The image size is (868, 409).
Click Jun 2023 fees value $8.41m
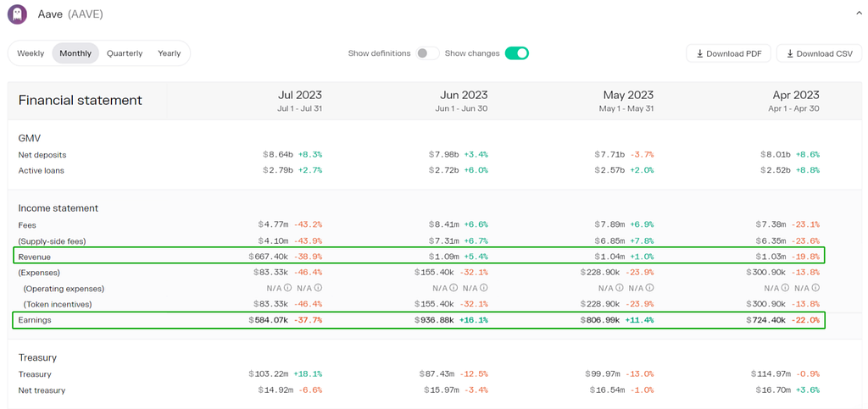coord(444,225)
